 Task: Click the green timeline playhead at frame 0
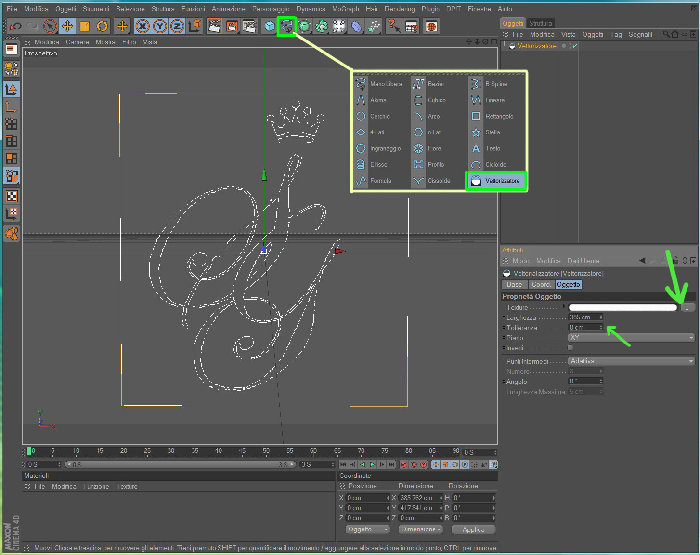pyautogui.click(x=29, y=451)
